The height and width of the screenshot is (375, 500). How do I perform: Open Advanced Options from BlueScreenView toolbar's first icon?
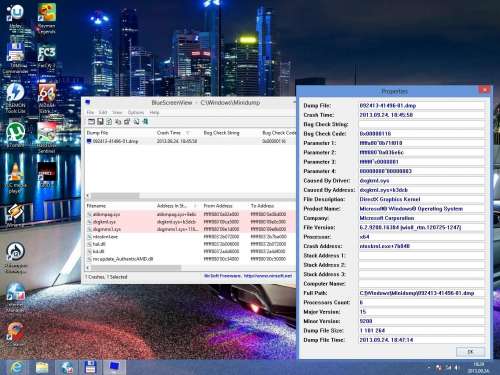91,122
